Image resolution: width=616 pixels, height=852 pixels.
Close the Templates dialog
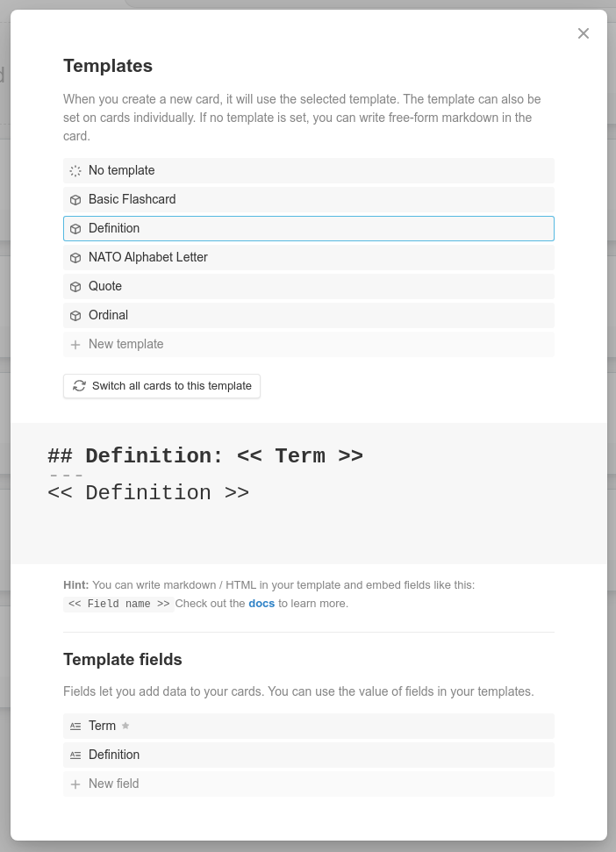pos(584,33)
